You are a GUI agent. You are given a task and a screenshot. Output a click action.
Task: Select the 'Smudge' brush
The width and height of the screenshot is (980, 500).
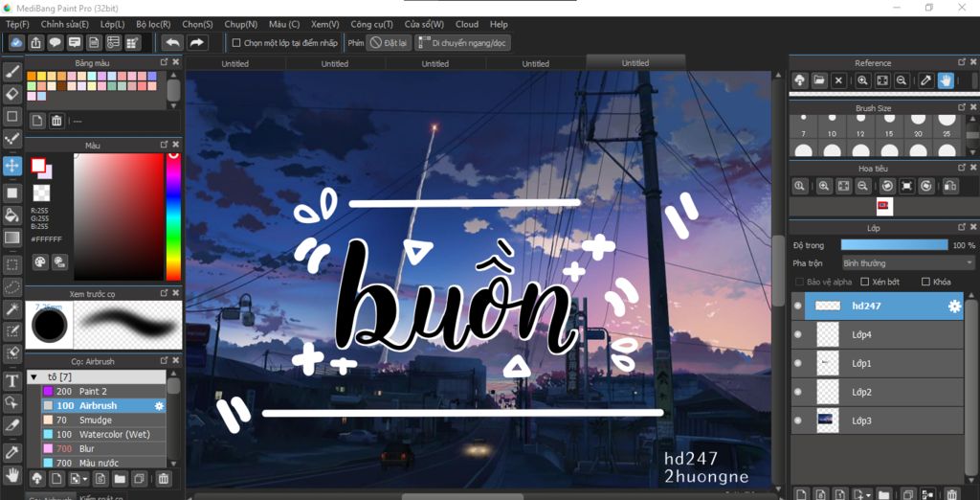(x=103, y=420)
